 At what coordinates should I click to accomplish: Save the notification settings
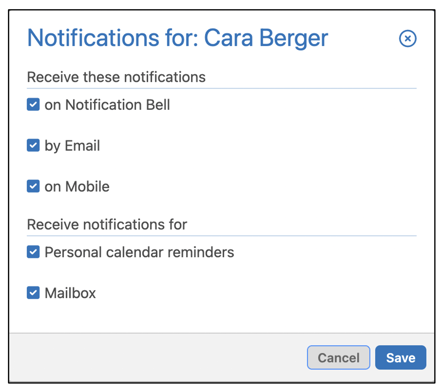click(400, 358)
